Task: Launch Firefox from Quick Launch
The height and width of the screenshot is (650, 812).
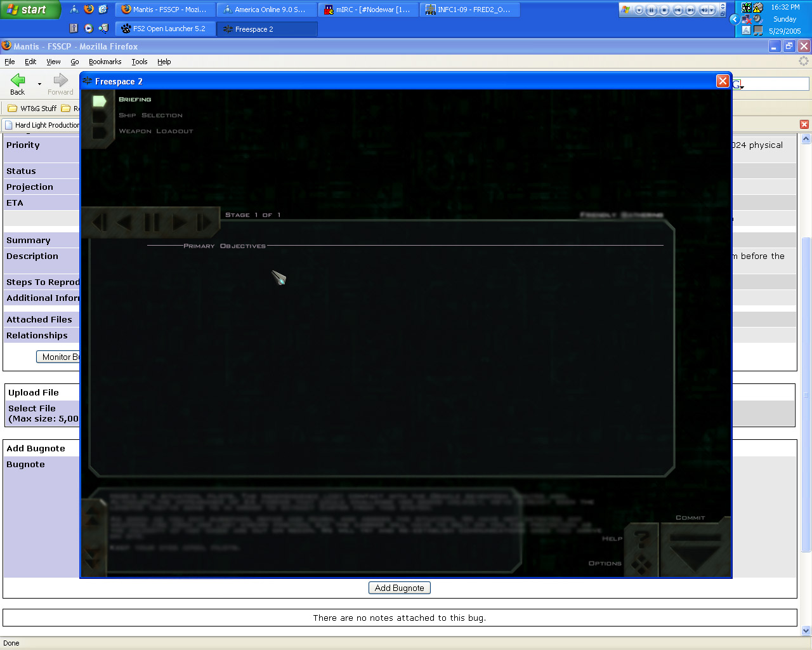Action: [89, 10]
